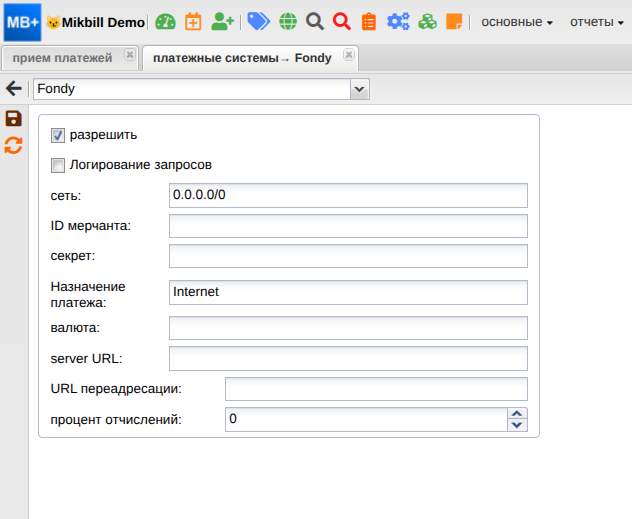Image resolution: width=632 pixels, height=519 pixels.
Task: Click the 'Логирование запросов' label
Action: [141, 165]
